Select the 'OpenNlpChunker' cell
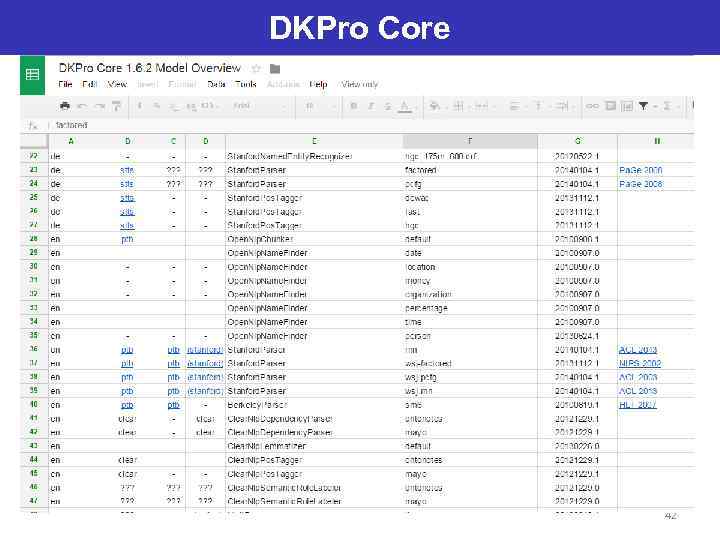 [x=314, y=239]
